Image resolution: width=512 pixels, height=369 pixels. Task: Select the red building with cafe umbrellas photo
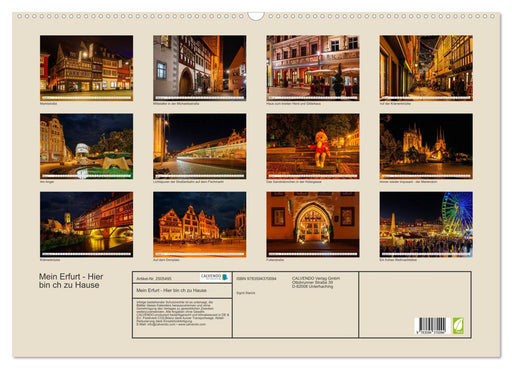click(x=313, y=68)
